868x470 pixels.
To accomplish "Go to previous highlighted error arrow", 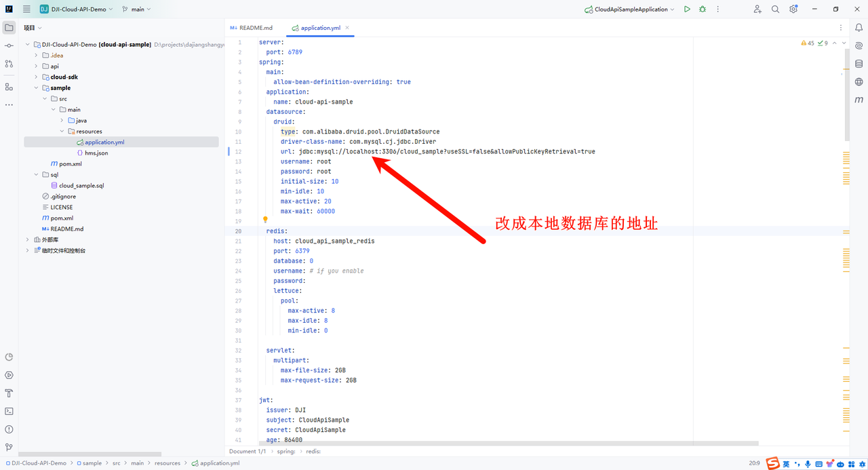I will point(835,43).
